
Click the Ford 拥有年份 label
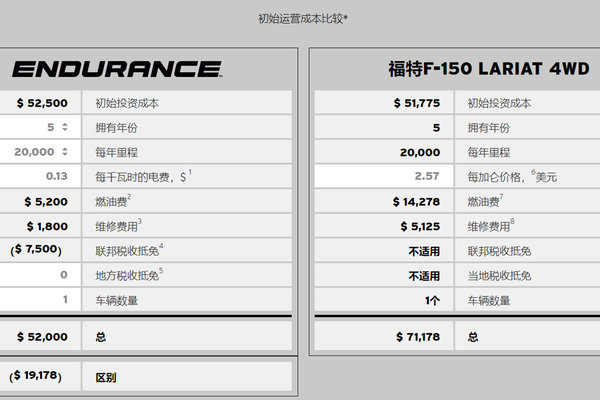pyautogui.click(x=489, y=127)
